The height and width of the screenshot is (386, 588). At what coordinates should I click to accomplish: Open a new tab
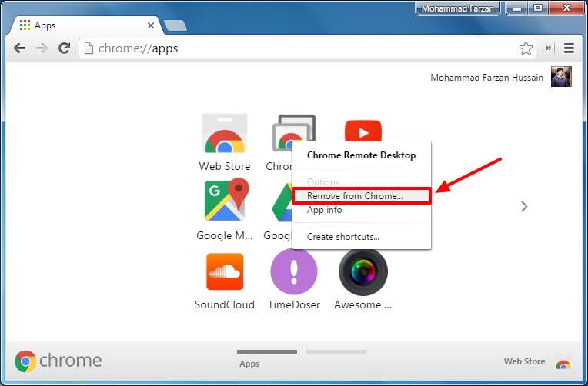[x=175, y=25]
